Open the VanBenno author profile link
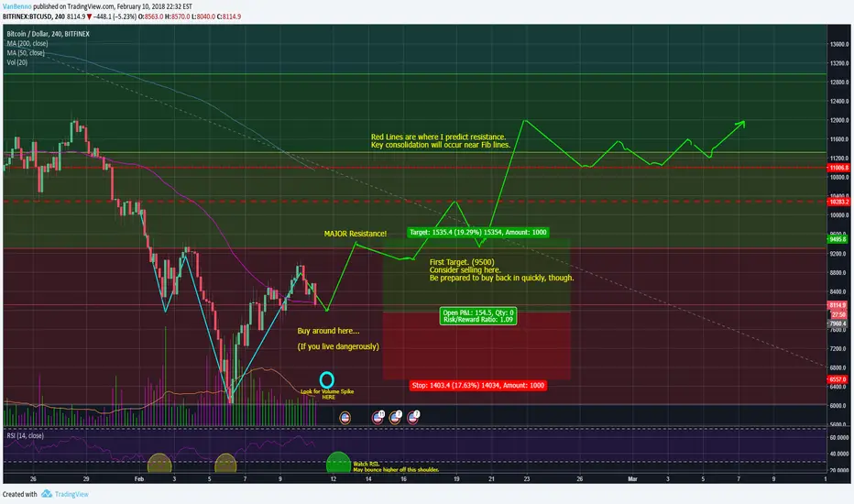 click(16, 6)
